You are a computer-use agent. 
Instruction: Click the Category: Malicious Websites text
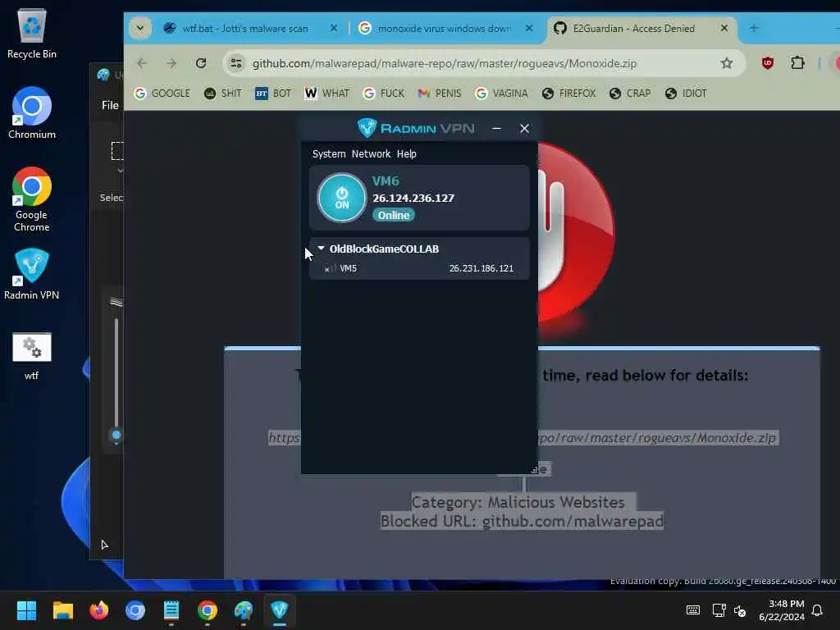[518, 502]
